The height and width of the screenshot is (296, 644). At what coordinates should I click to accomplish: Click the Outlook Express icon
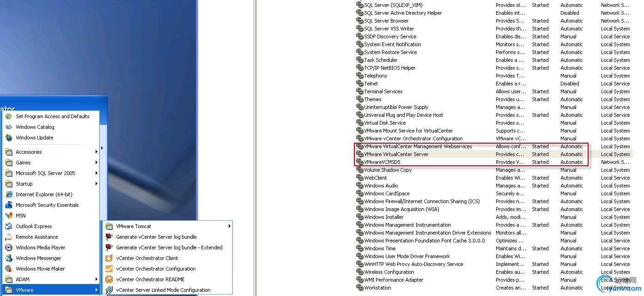coord(8,226)
